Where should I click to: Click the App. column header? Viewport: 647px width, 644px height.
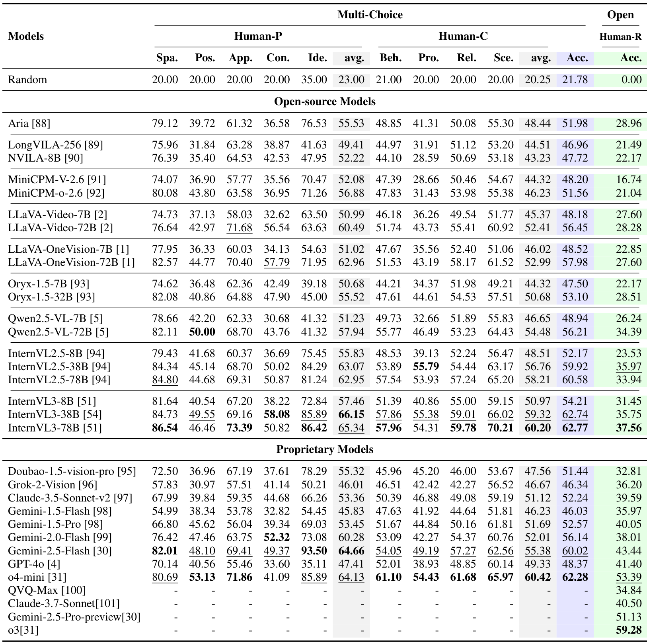240,58
